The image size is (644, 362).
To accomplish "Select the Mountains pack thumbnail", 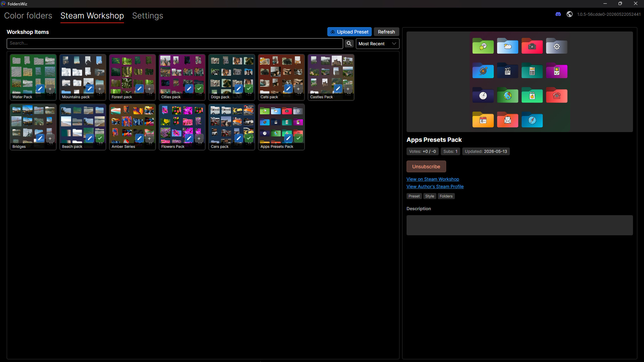I will tap(83, 77).
